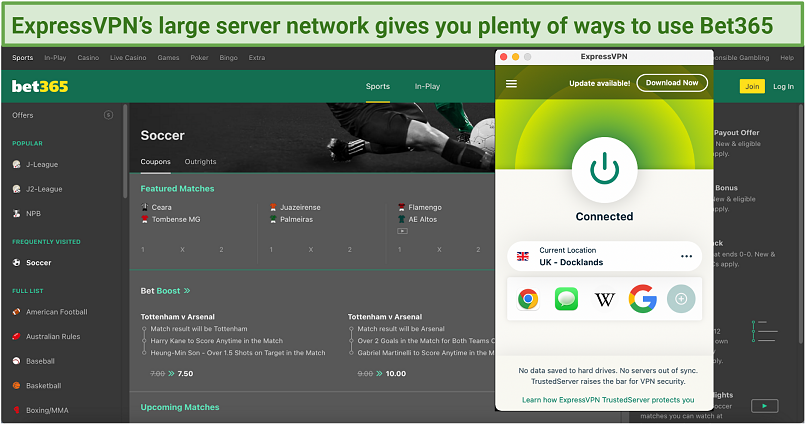Image resolution: width=806 pixels, height=425 pixels.
Task: Click the Australian Rules ball icon
Action: coord(16,337)
